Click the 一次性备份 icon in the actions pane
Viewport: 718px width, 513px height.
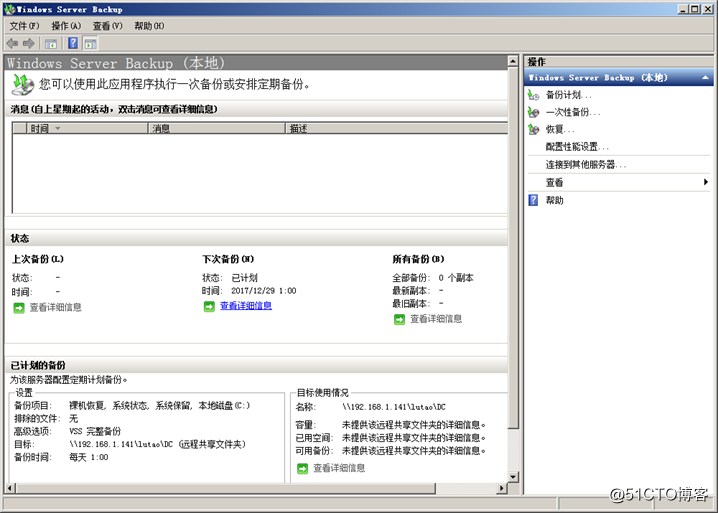click(x=533, y=112)
